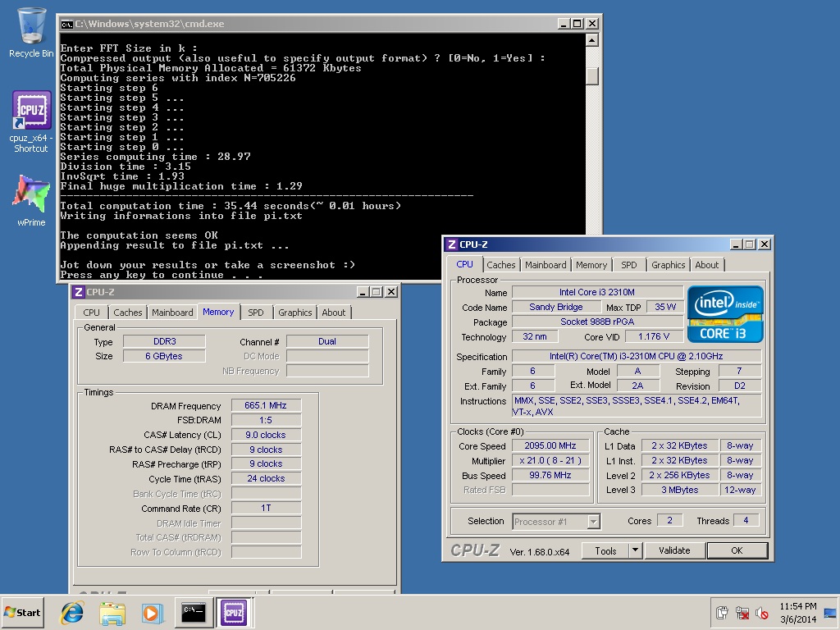840x630 pixels.
Task: Click the Core Speed 2095.00 MHz value
Action: point(550,445)
